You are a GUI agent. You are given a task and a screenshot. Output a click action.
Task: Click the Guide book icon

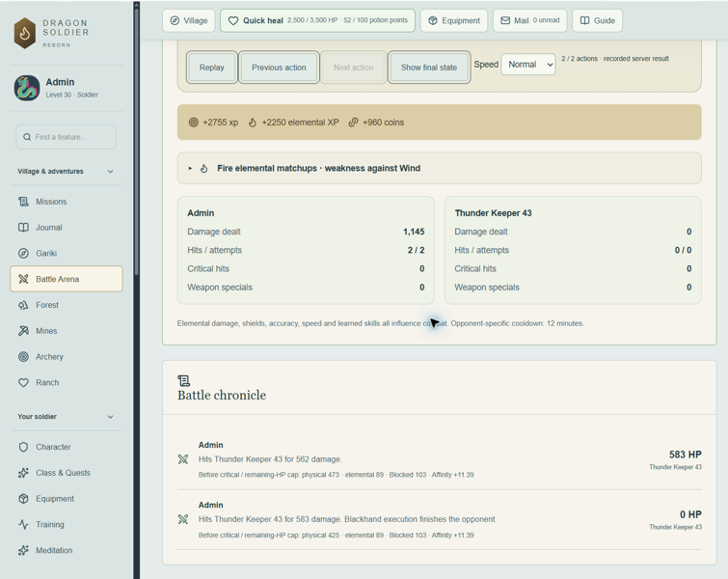click(x=585, y=20)
